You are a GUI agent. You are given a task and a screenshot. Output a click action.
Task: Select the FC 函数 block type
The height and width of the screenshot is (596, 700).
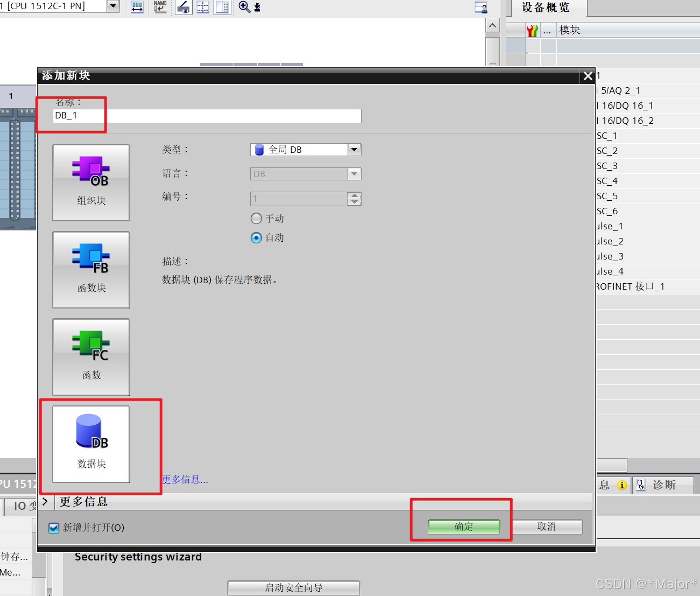(90, 356)
